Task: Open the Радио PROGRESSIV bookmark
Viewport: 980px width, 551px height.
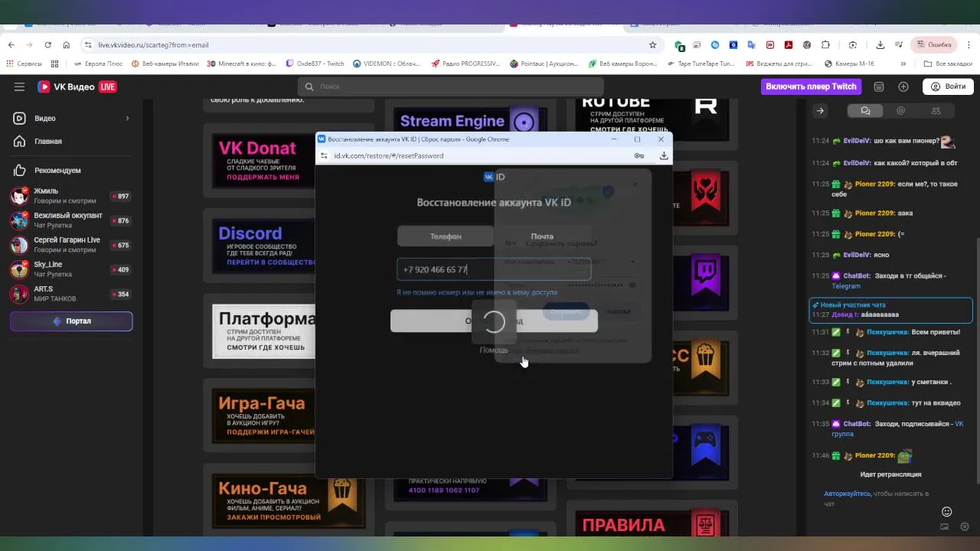Action: pyautogui.click(x=465, y=64)
